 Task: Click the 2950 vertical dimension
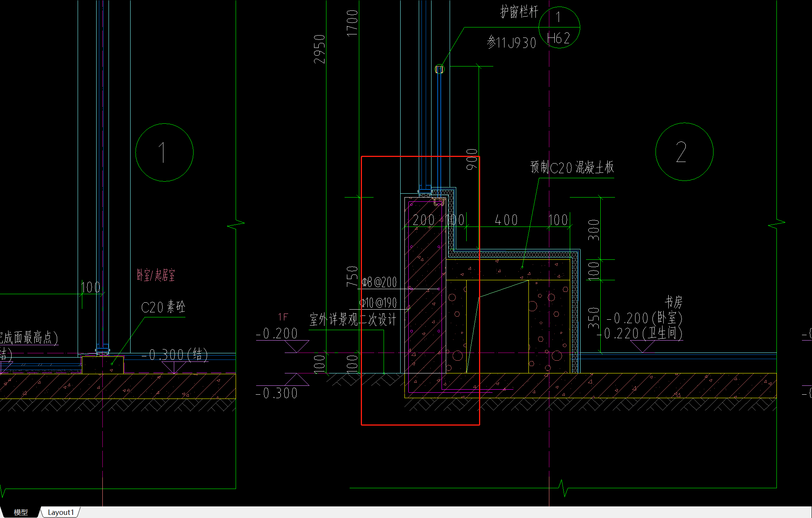[x=319, y=49]
